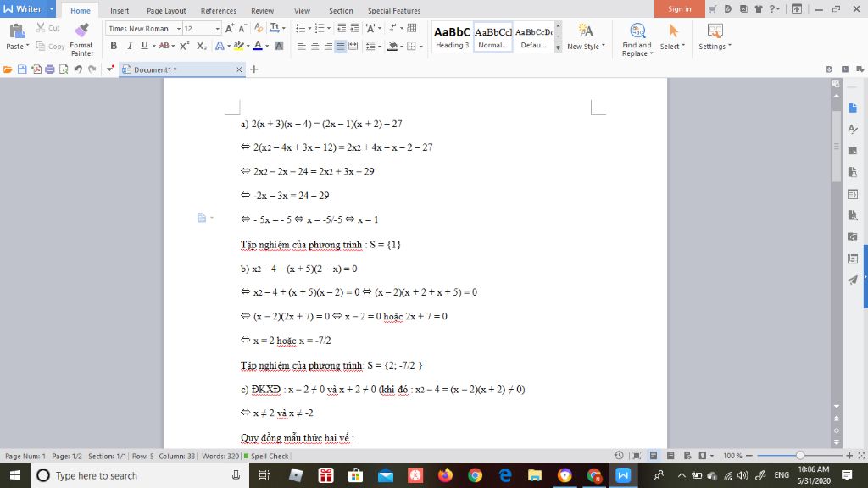
Task: Redo the last undone action
Action: tap(92, 69)
